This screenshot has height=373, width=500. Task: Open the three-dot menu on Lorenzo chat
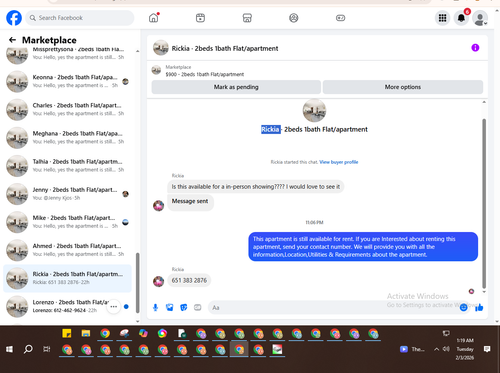tap(114, 306)
